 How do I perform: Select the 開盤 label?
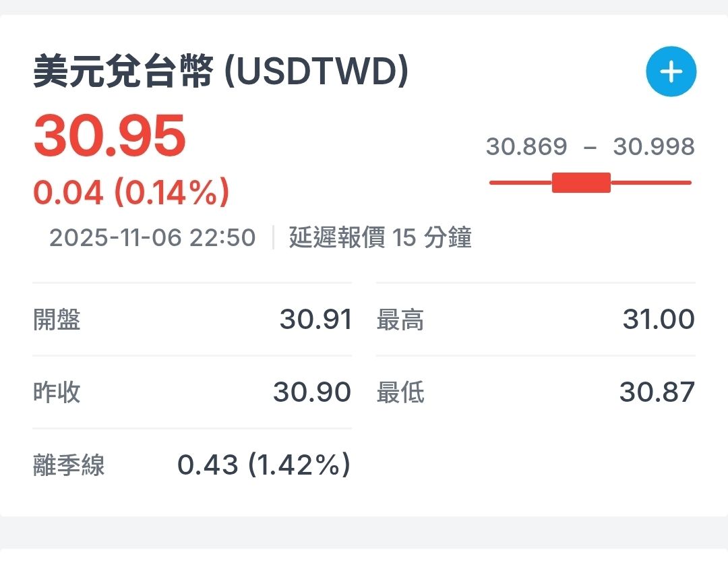click(57, 319)
